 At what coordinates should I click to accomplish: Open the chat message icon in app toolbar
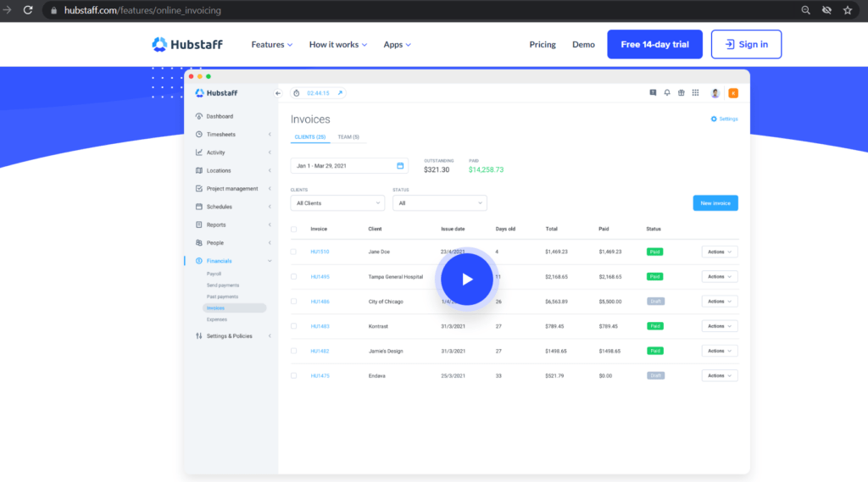[x=653, y=93]
